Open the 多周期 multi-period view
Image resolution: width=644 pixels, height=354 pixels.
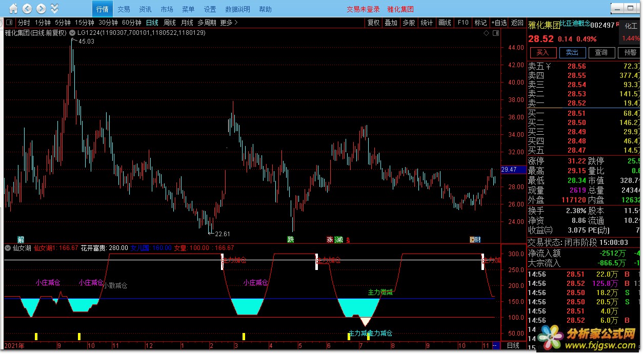[x=207, y=23]
